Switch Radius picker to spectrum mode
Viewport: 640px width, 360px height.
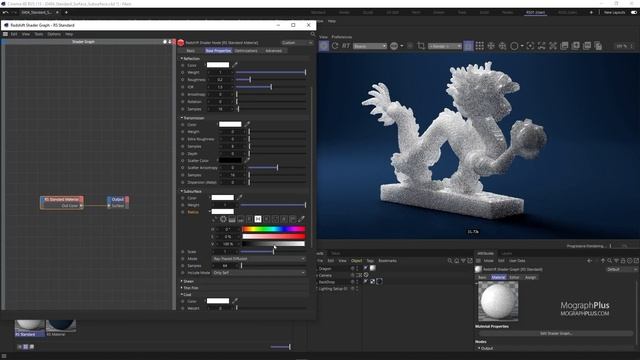(232, 219)
